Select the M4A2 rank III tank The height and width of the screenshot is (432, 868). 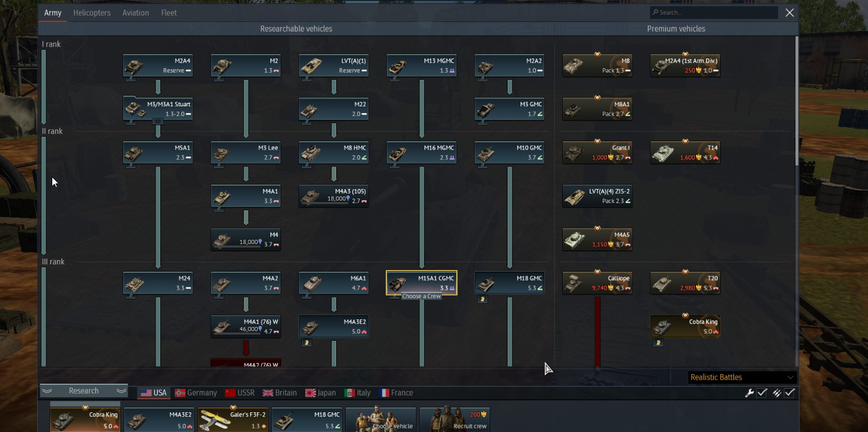(x=246, y=283)
